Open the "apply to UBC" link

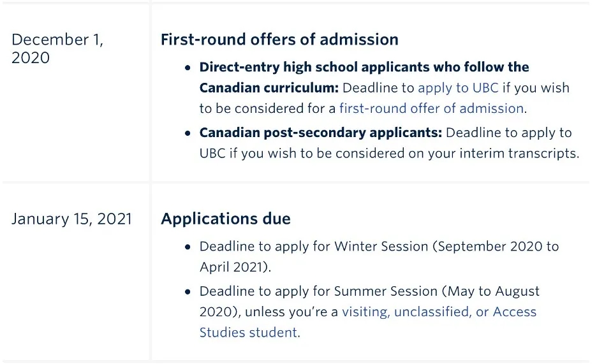point(457,88)
